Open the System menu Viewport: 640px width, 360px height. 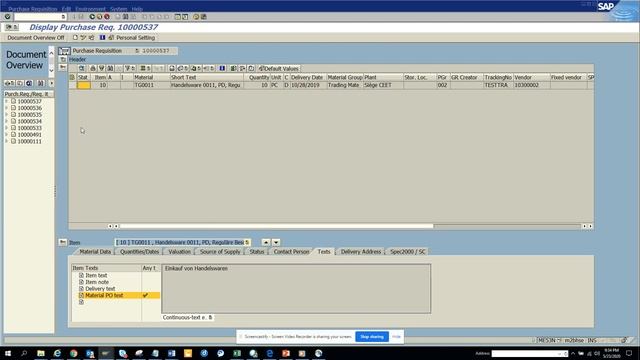118,9
